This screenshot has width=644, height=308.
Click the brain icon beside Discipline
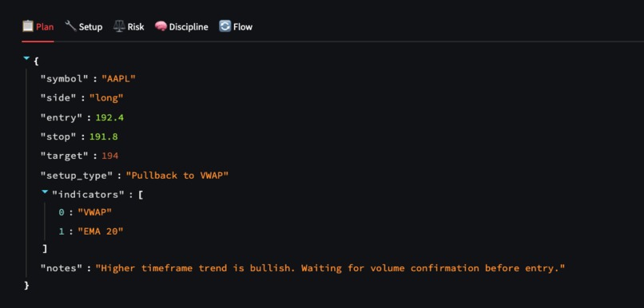point(161,26)
